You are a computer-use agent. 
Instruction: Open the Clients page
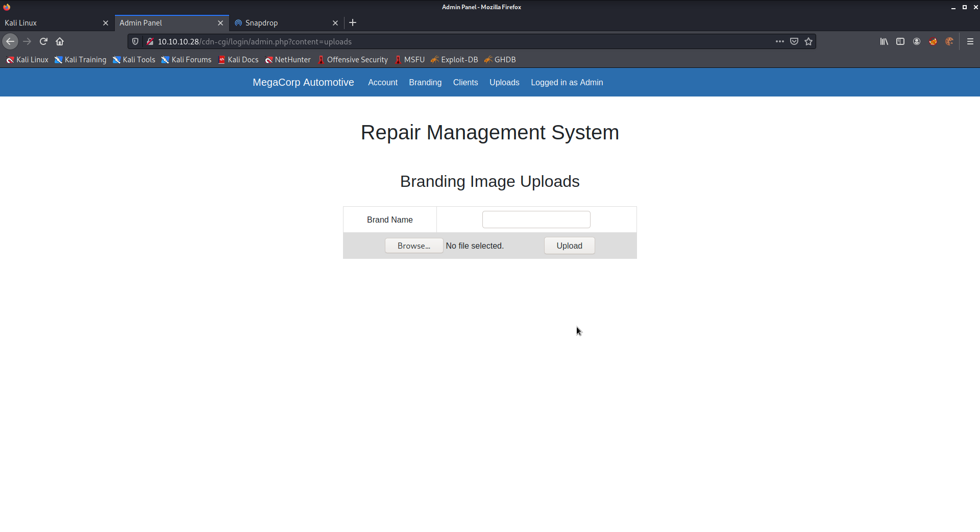pos(465,82)
